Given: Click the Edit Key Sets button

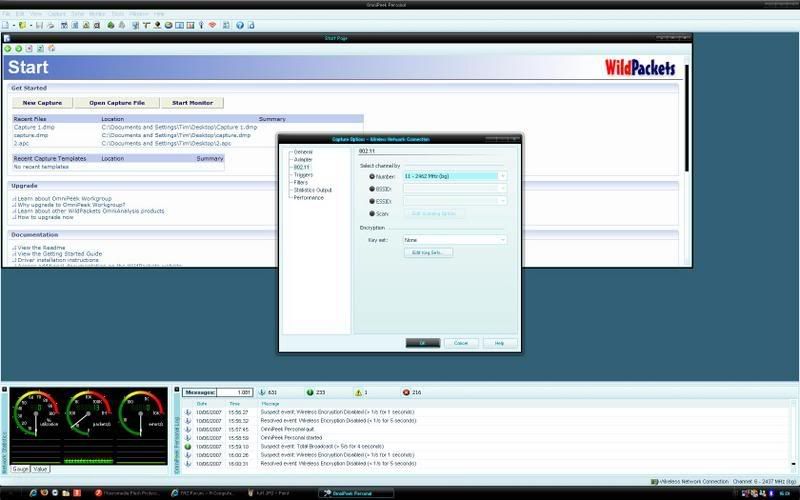Looking at the screenshot, I should point(431,253).
